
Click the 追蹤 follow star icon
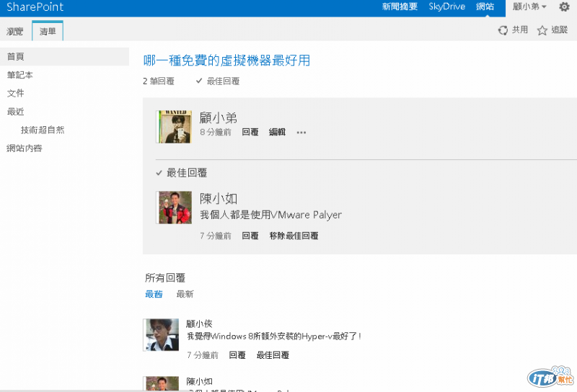(x=542, y=30)
